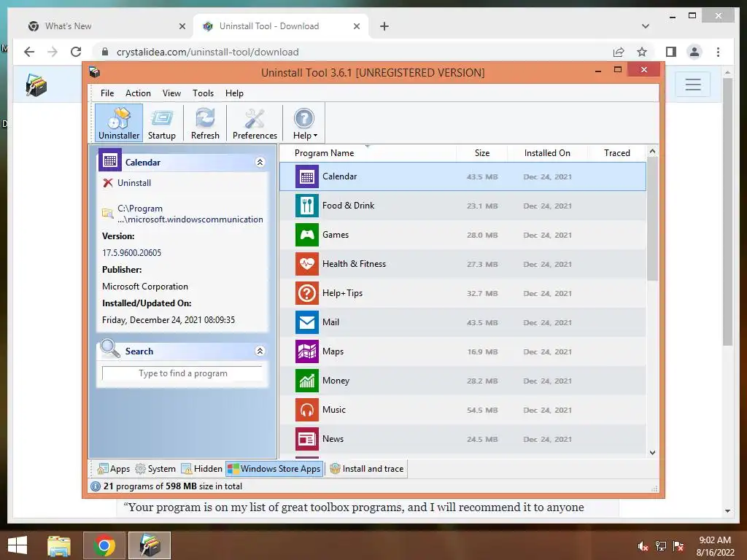This screenshot has height=560, width=747.
Task: Click the Maps app icon
Action: [x=307, y=351]
